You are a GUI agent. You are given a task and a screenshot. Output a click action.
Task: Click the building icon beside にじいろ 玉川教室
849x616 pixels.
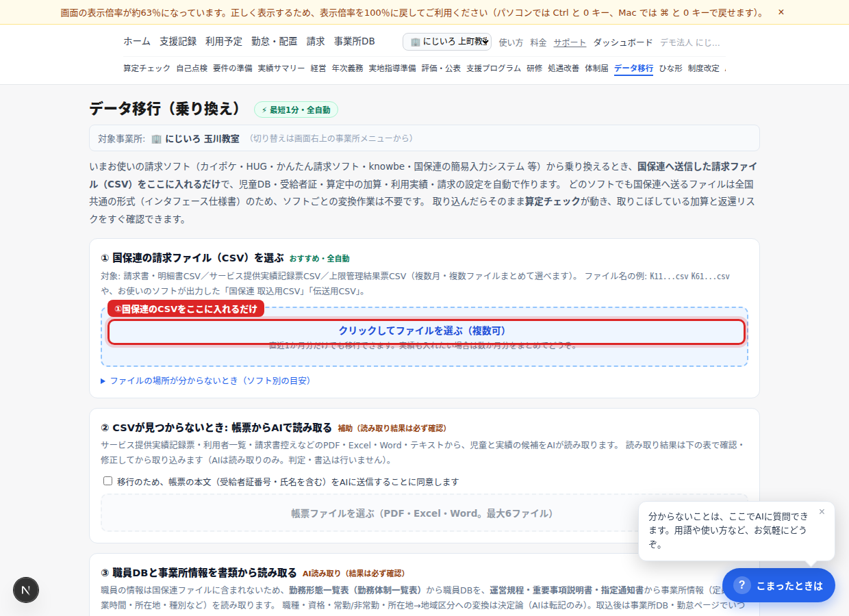coord(156,138)
